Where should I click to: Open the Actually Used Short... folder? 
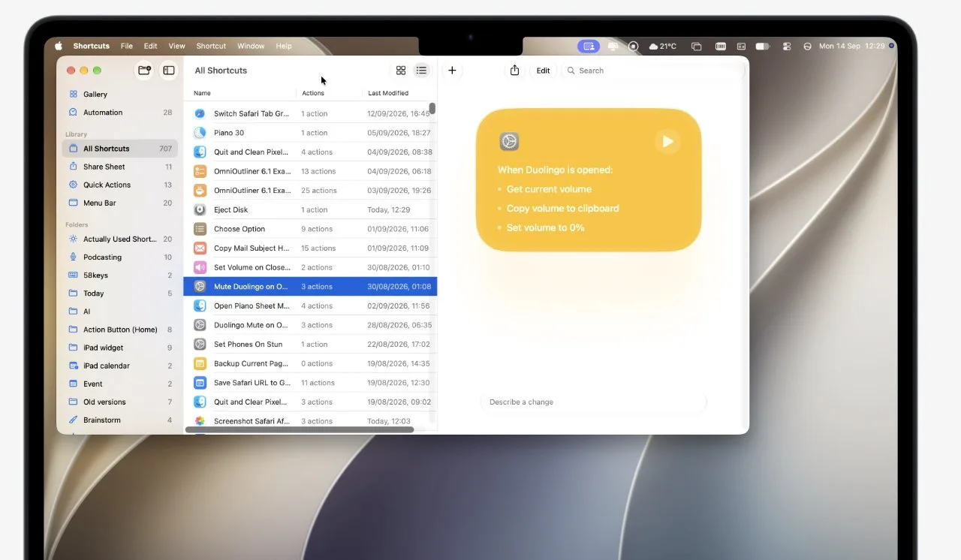click(120, 239)
